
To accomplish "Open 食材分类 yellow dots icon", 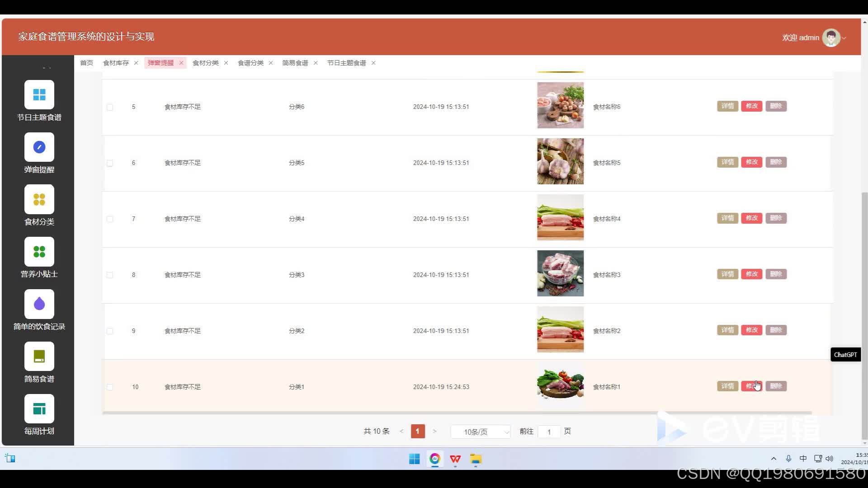I will click(39, 199).
